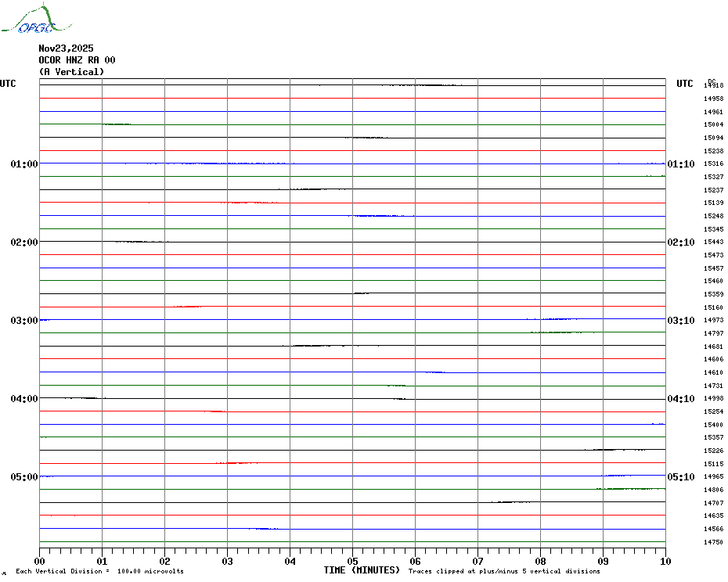Click the DC offset value 15473
The width and height of the screenshot is (728, 582).
(x=713, y=255)
